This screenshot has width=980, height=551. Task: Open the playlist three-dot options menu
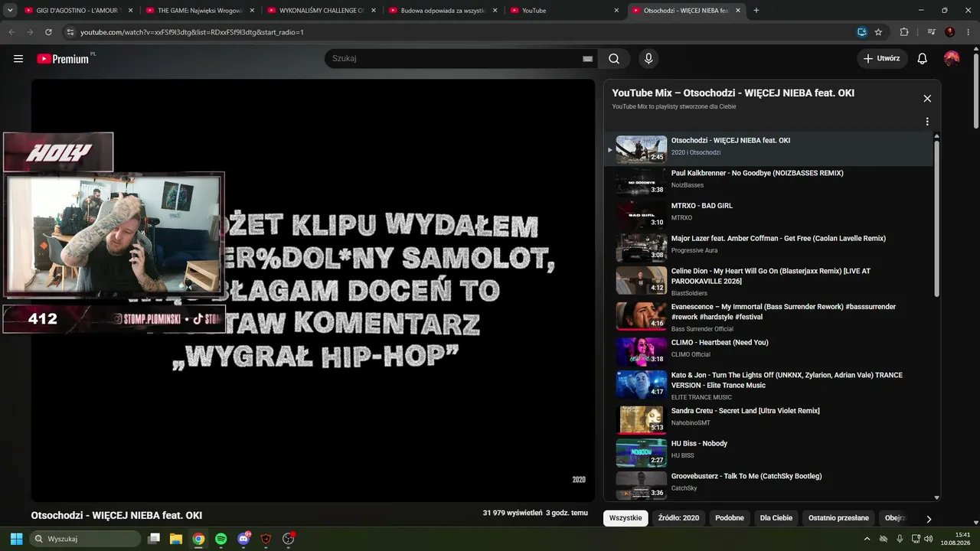pyautogui.click(x=927, y=122)
